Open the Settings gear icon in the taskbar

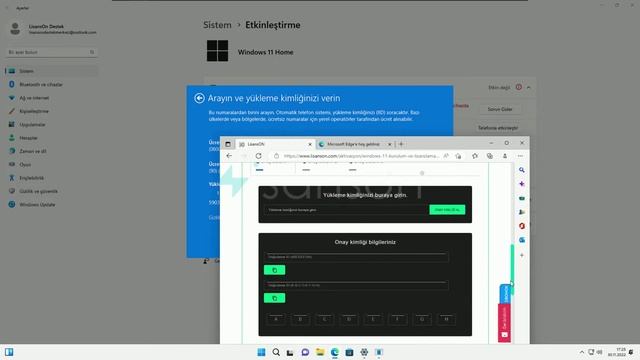pyautogui.click(x=364, y=352)
